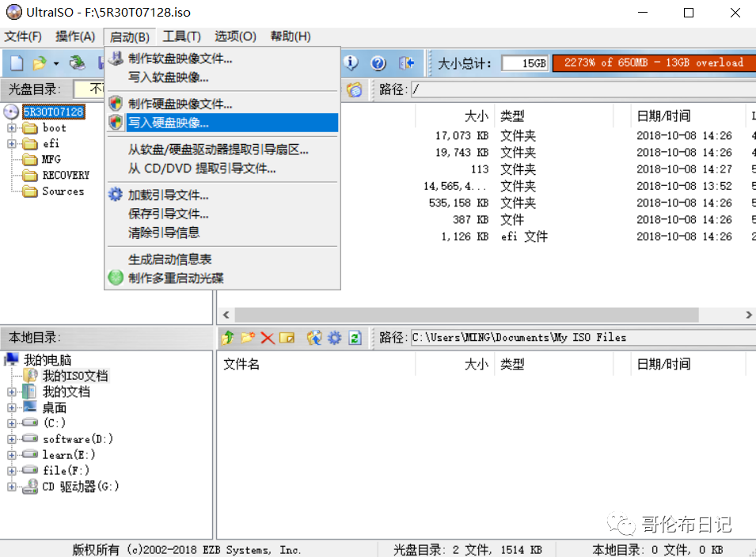Click the disc path field showing /
The width and height of the screenshot is (756, 557).
point(583,89)
